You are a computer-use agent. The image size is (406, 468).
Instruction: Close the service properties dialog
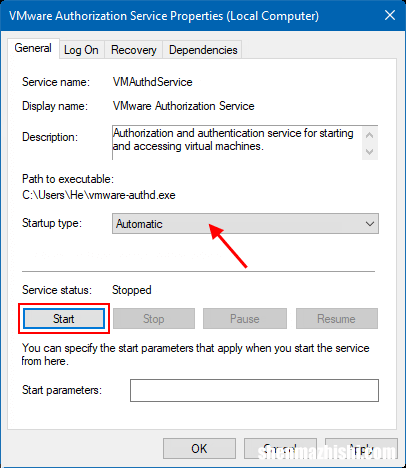(390, 15)
